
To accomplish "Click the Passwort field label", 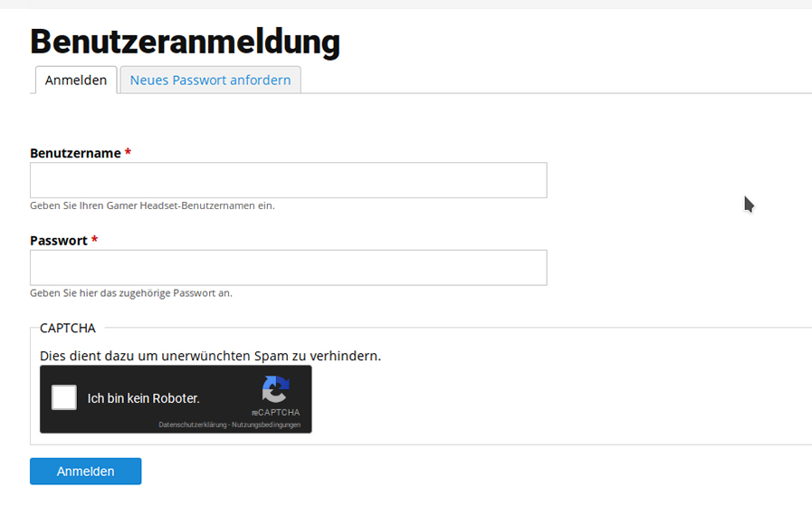I will tap(59, 241).
